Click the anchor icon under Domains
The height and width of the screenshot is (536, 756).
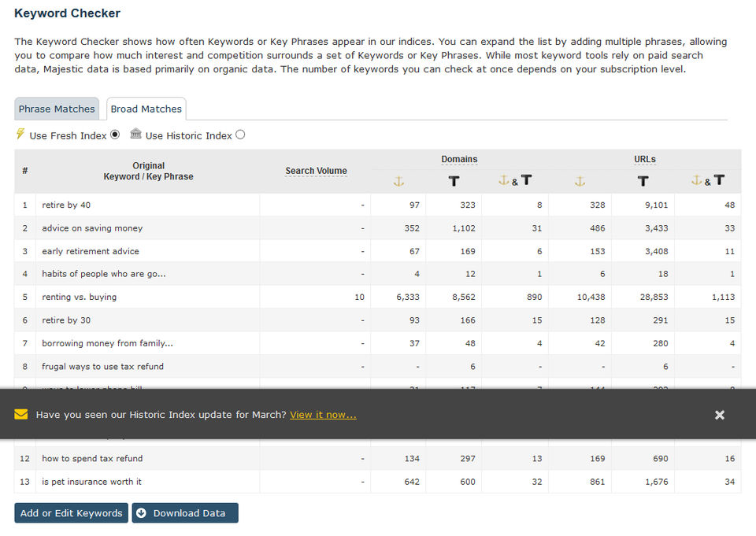pyautogui.click(x=398, y=182)
